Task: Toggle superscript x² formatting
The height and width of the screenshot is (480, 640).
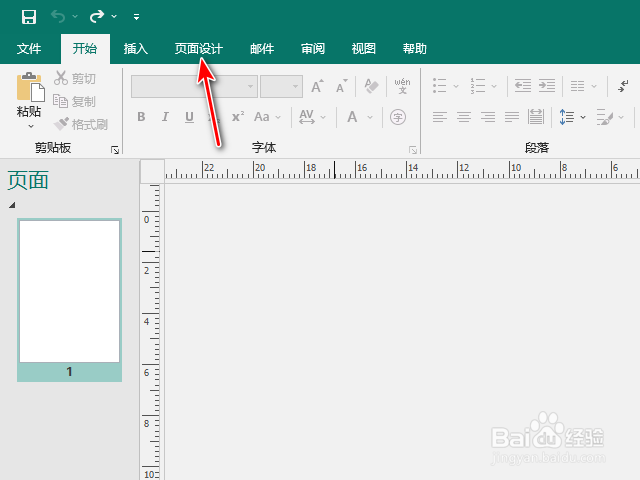Action: 238,117
